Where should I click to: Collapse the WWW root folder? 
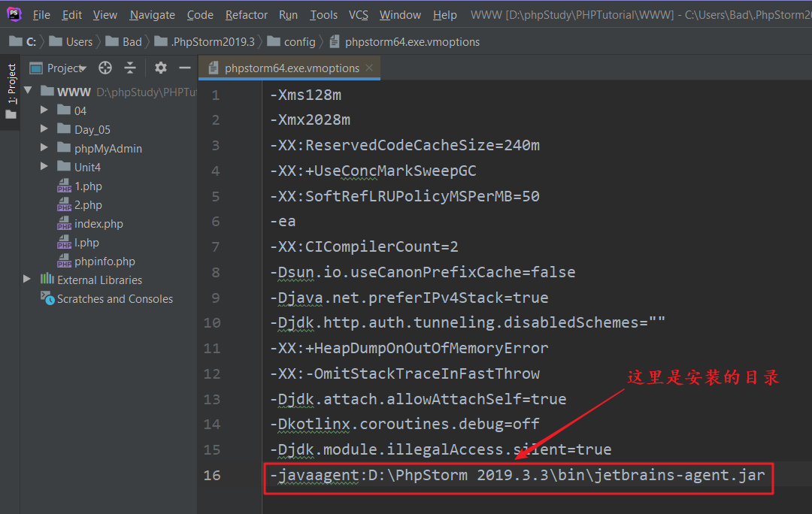(29, 91)
